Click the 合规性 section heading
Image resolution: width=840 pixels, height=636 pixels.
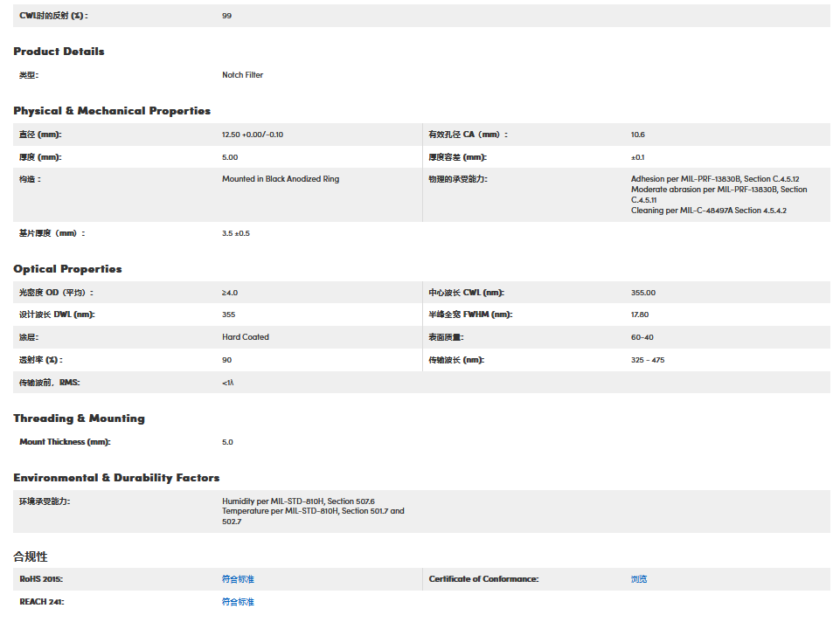tap(31, 556)
